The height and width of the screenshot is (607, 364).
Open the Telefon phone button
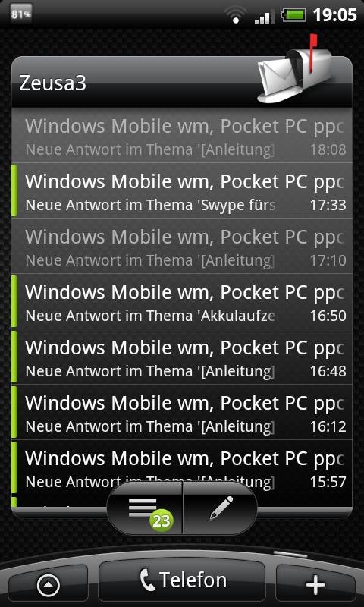[x=182, y=580]
